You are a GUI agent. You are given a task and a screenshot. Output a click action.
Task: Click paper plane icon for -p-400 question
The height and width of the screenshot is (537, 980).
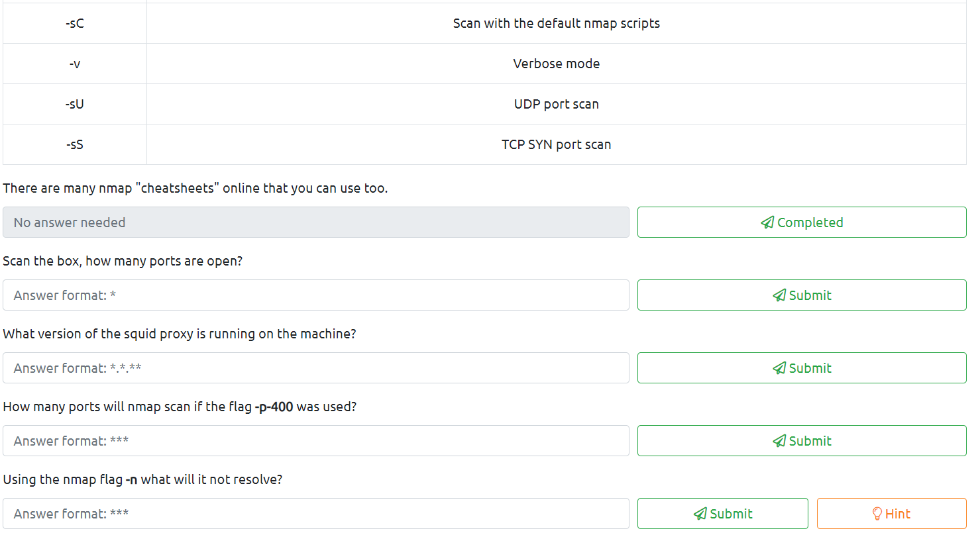click(x=779, y=441)
